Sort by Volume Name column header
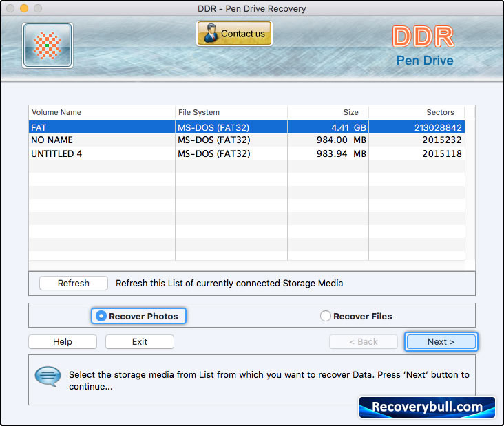504x426 pixels. point(102,112)
